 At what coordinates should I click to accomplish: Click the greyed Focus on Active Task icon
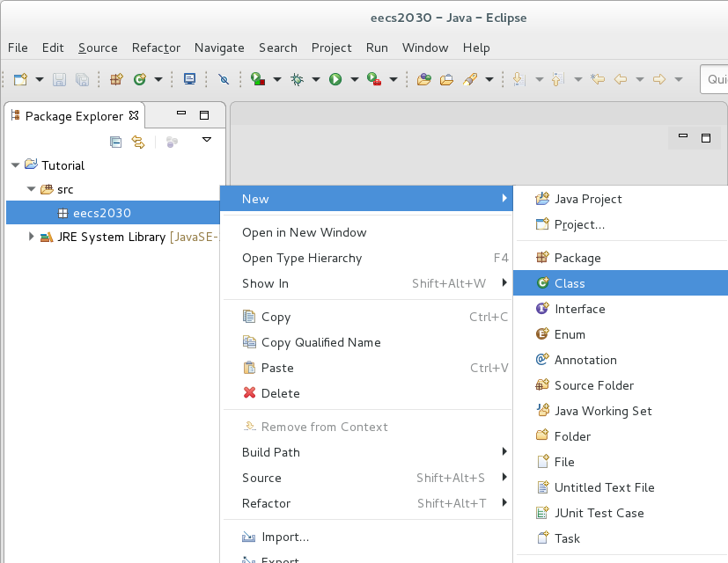[x=172, y=142]
